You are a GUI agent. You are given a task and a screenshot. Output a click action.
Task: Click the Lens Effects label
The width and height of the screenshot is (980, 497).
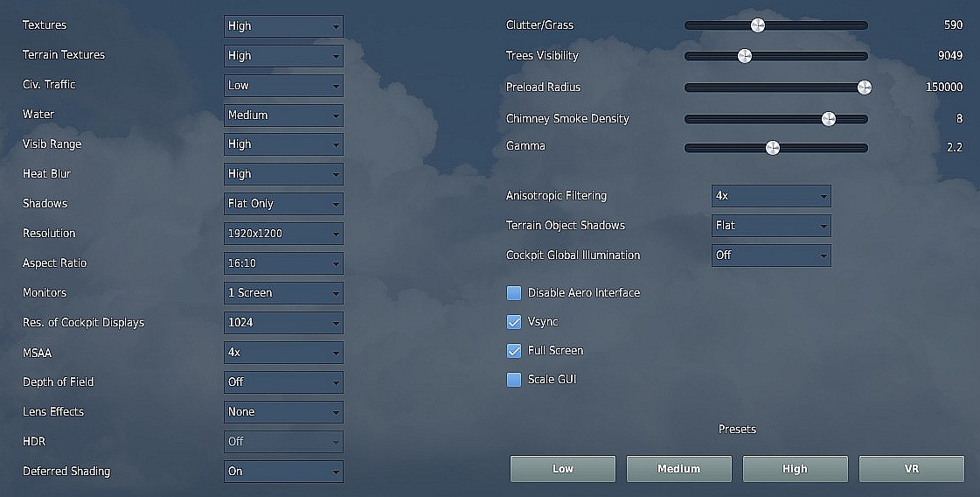click(53, 412)
